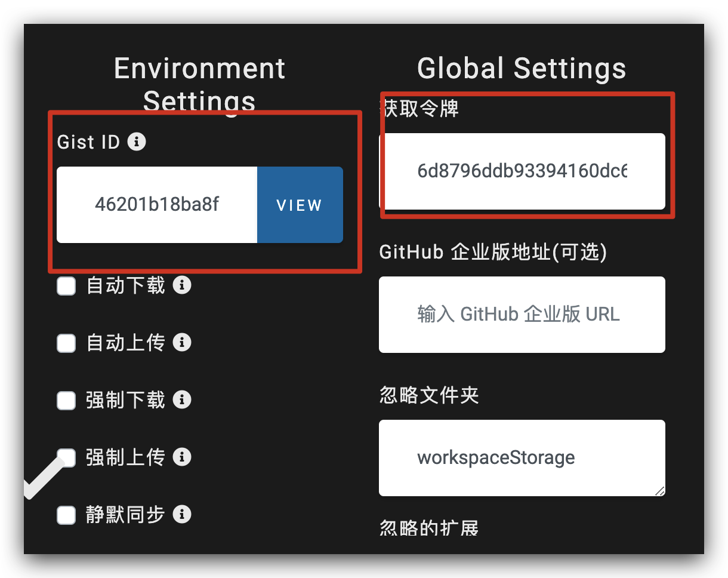Enable the 自动下载 checkbox
Image resolution: width=728 pixels, height=578 pixels.
66,285
